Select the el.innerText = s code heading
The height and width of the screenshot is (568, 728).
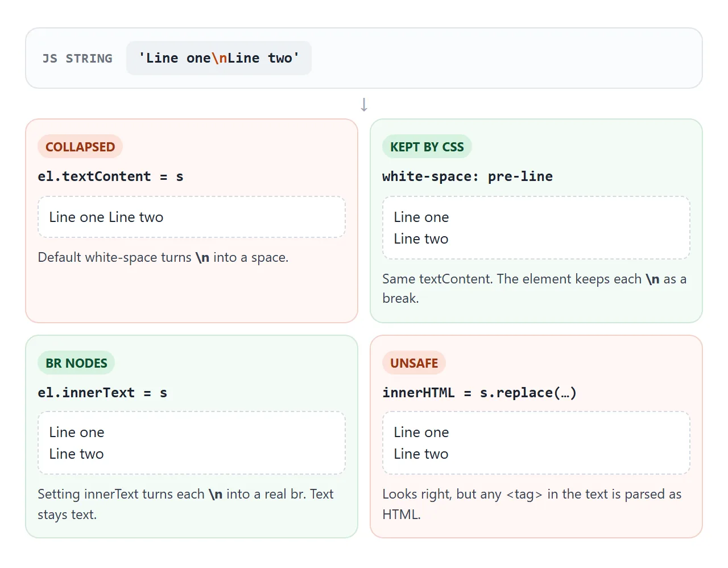click(x=102, y=393)
